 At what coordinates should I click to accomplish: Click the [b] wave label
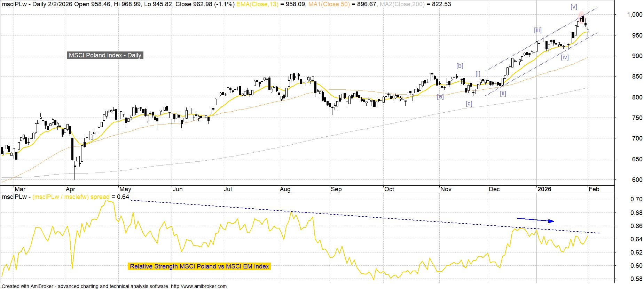(x=460, y=66)
